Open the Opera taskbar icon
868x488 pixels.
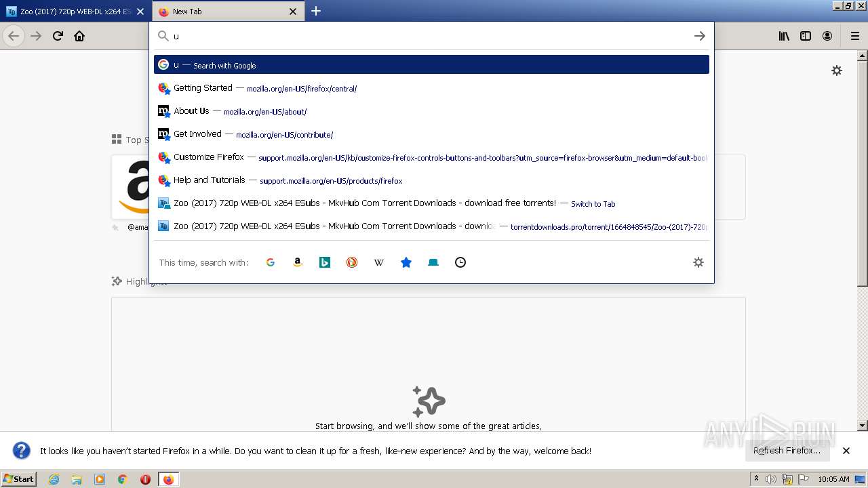click(145, 479)
